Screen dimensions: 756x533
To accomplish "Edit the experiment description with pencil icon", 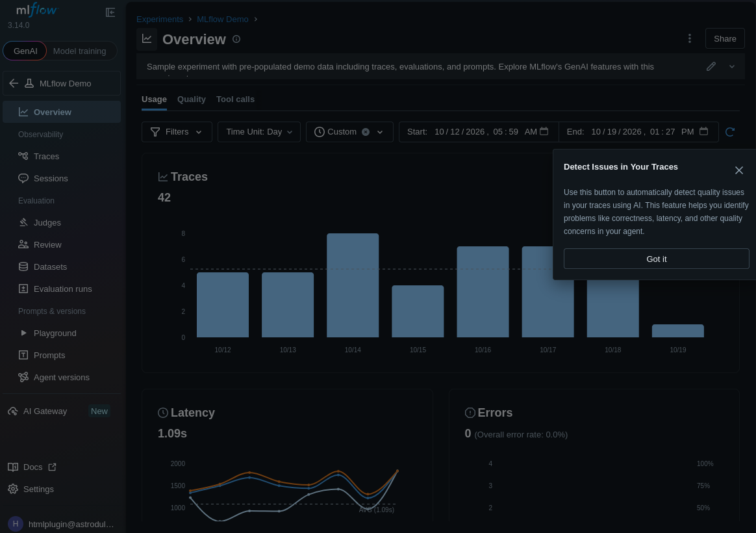I will coord(711,66).
